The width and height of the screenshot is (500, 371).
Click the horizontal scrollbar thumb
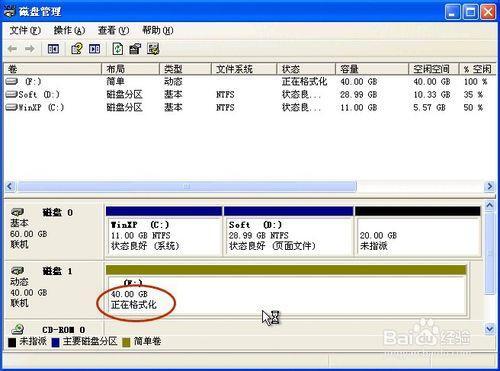[x=187, y=186]
